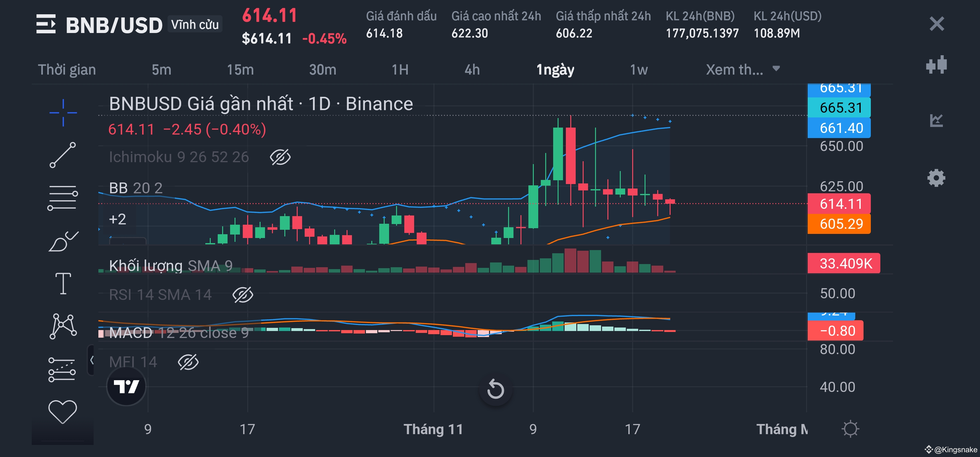Select the brush drawing tool
Viewport: 980px width, 457px height.
(63, 241)
